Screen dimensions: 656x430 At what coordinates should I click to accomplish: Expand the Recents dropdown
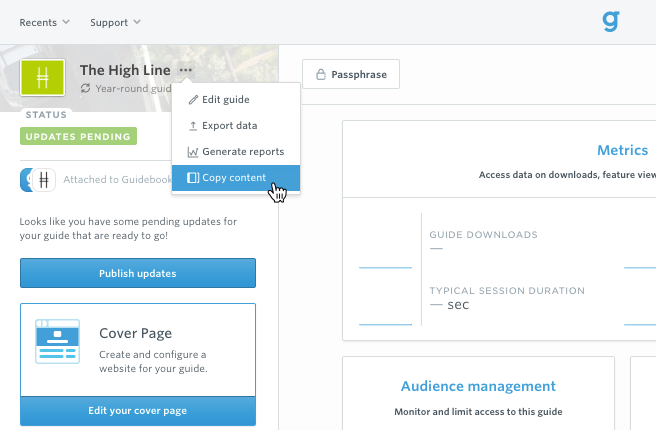click(x=44, y=22)
